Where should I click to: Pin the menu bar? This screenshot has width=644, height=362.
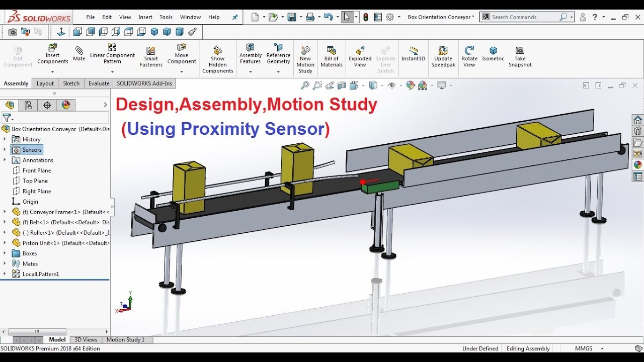point(235,17)
